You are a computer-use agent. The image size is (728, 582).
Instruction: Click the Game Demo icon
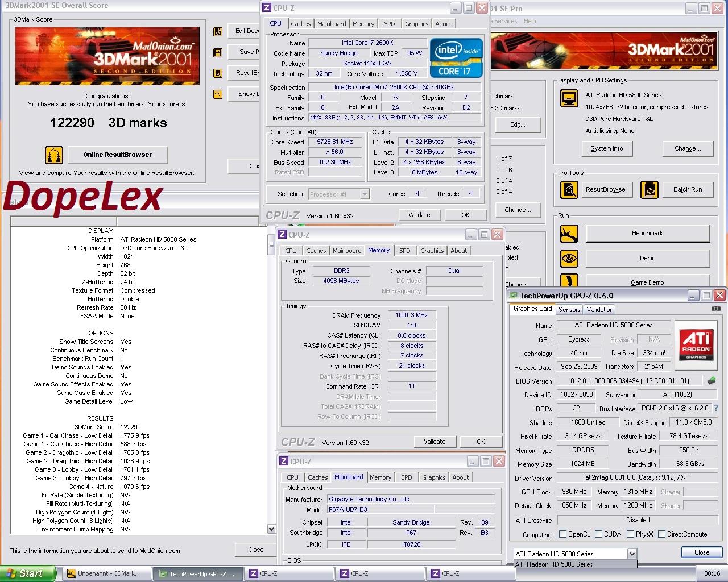tap(569, 280)
